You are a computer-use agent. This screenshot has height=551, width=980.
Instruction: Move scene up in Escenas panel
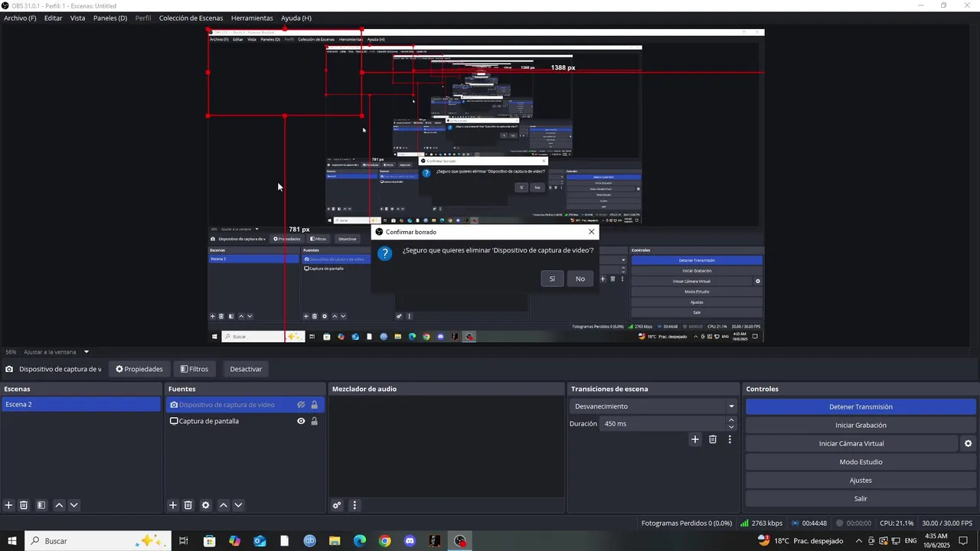tap(59, 505)
